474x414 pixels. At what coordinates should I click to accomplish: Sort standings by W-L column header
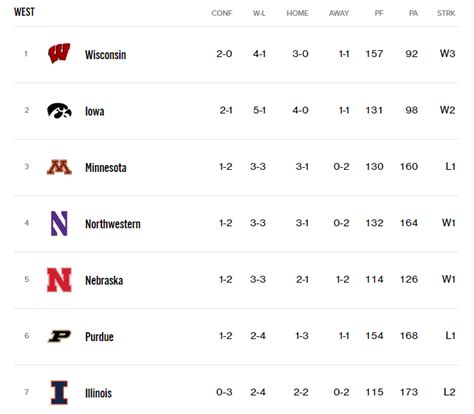[259, 13]
